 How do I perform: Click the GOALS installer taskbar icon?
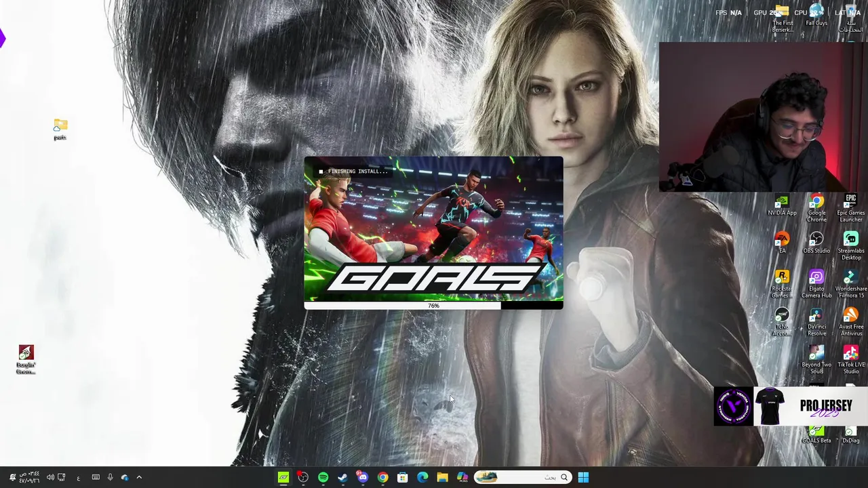click(283, 477)
